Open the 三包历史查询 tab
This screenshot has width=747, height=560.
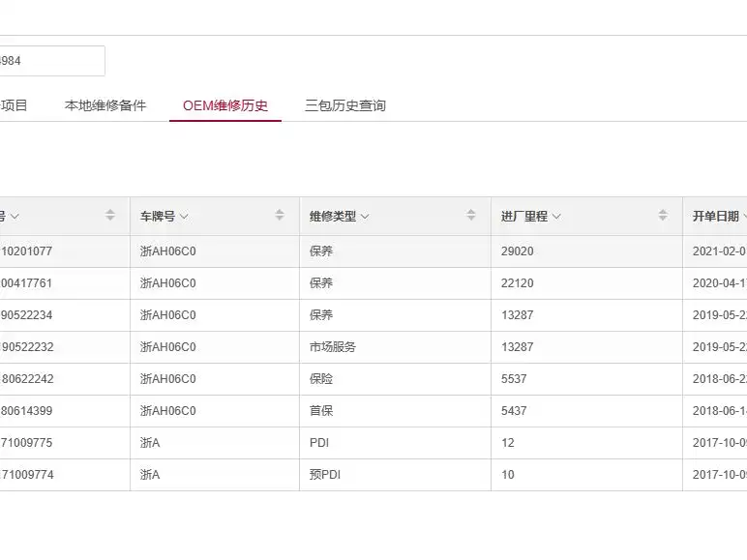(345, 105)
